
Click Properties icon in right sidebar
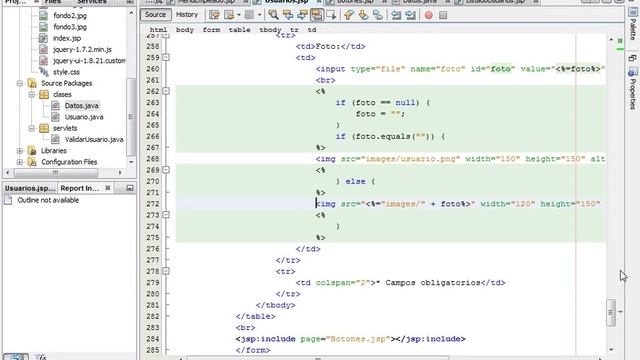pyautogui.click(x=632, y=73)
